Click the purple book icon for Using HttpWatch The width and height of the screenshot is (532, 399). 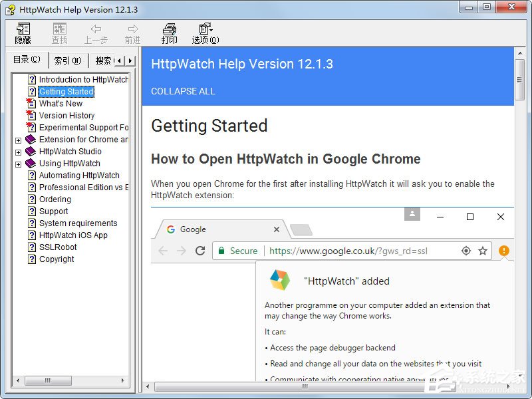click(x=31, y=163)
